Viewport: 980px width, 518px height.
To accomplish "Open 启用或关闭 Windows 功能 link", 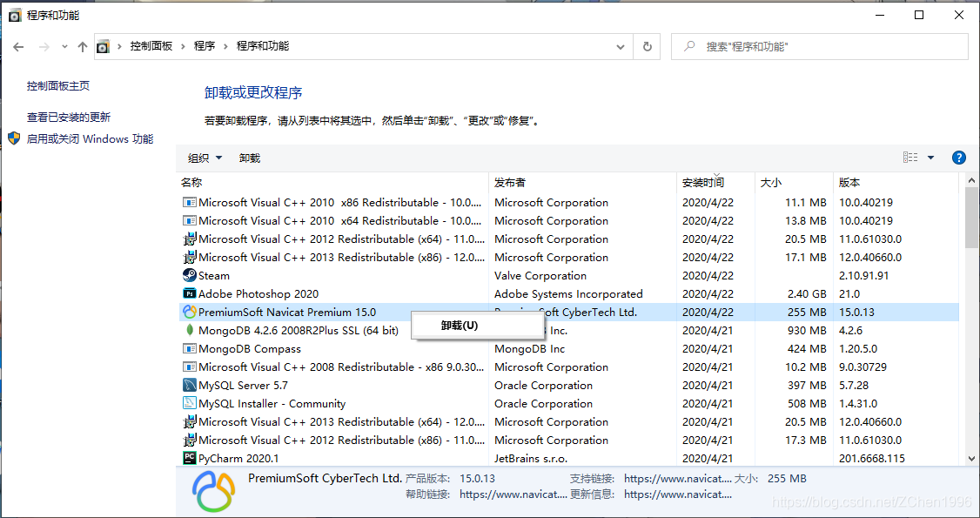I will coord(90,138).
